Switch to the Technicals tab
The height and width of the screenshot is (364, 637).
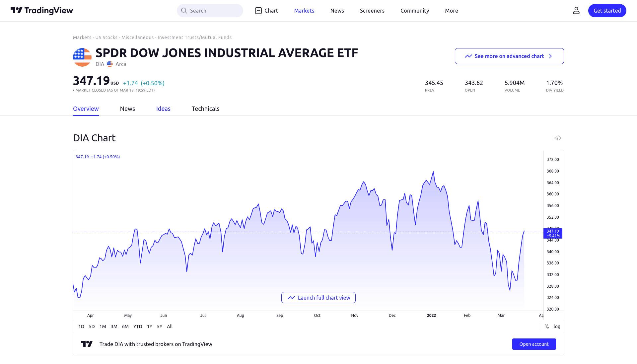tap(205, 109)
